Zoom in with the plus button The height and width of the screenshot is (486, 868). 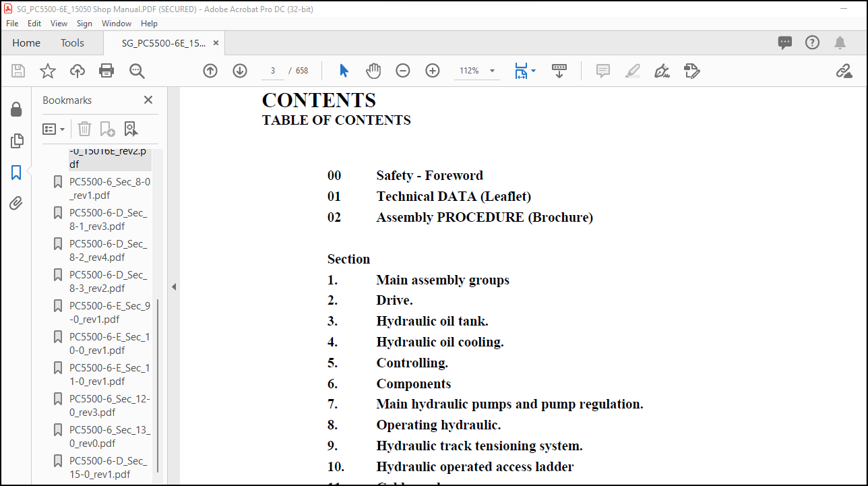[433, 71]
